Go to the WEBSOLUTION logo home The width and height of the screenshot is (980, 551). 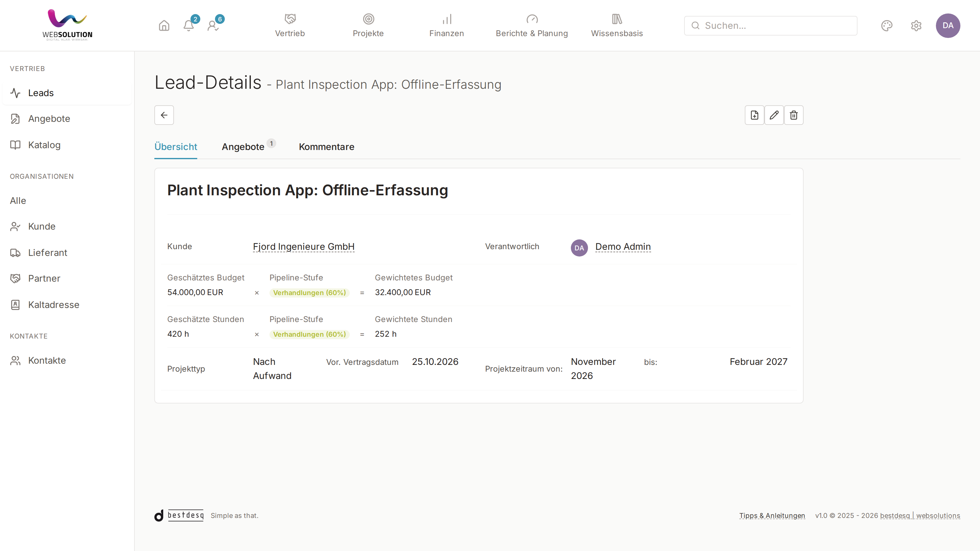click(67, 25)
